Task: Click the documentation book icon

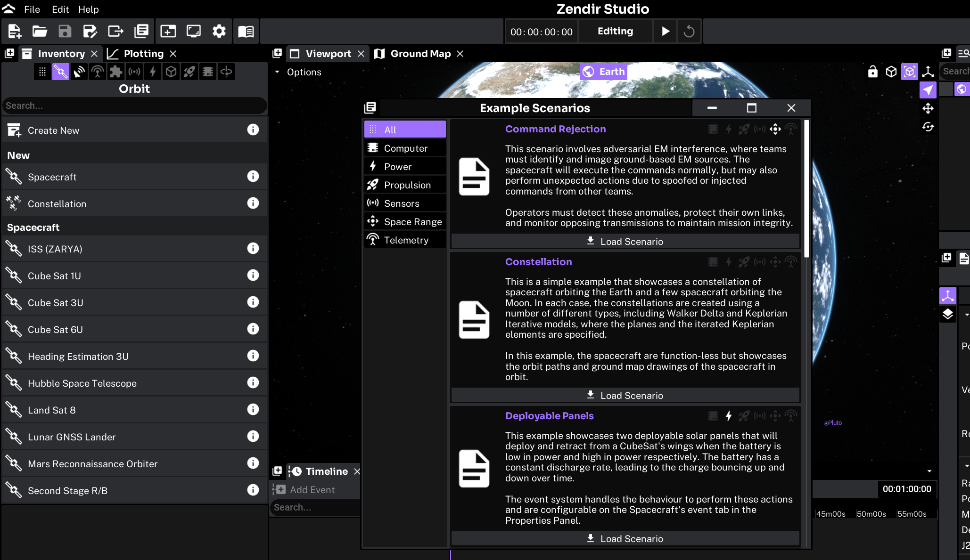Action: 246,31
